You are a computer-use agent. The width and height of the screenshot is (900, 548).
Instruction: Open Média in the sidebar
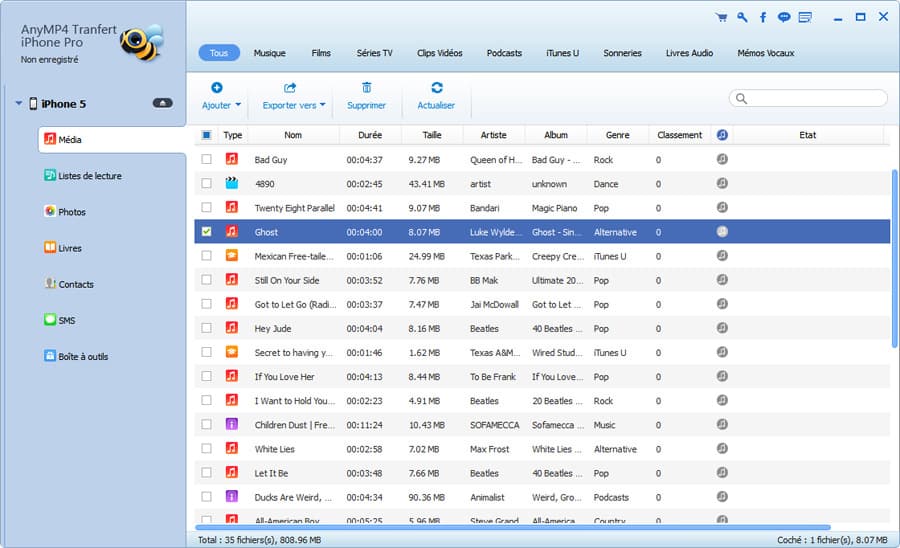112,139
